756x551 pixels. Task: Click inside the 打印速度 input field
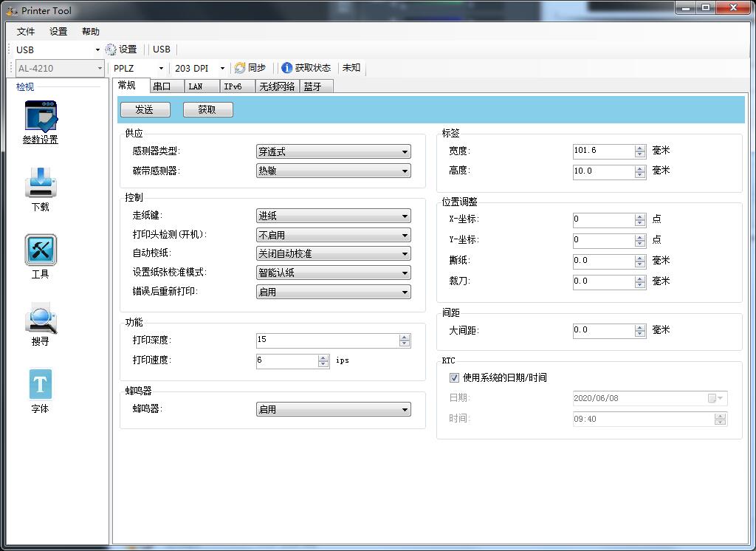point(288,360)
